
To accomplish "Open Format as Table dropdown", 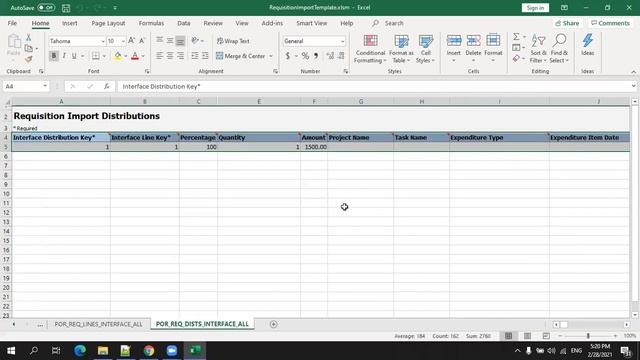I will (x=401, y=49).
